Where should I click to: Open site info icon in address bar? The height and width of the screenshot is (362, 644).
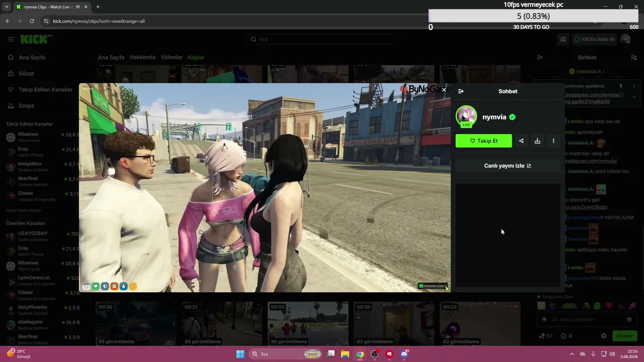[x=46, y=21]
